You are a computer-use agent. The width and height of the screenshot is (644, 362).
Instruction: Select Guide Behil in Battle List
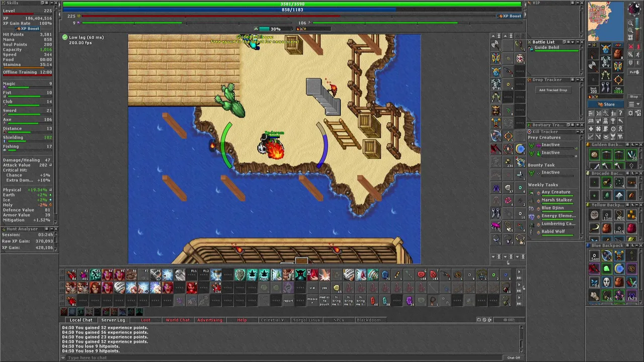click(x=552, y=48)
